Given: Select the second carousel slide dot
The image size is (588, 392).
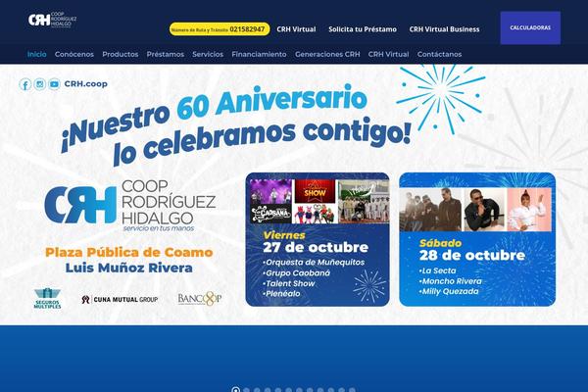Looking at the screenshot, I should (246, 390).
